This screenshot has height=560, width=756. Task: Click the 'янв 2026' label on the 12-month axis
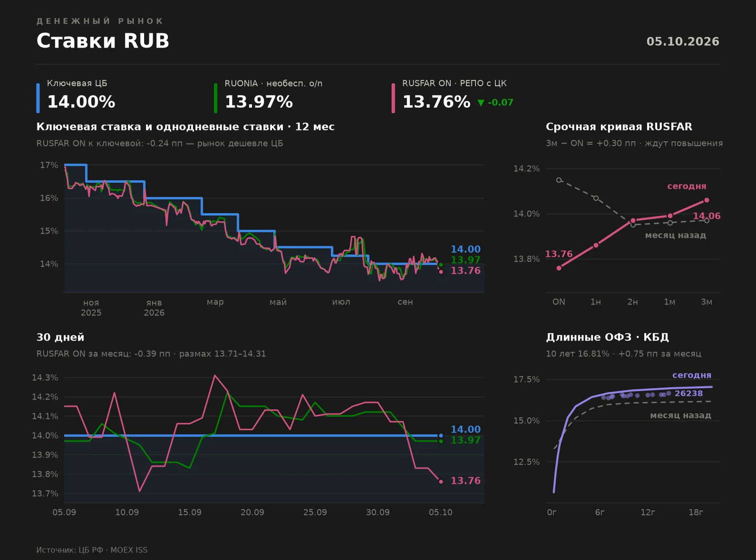tap(154, 307)
